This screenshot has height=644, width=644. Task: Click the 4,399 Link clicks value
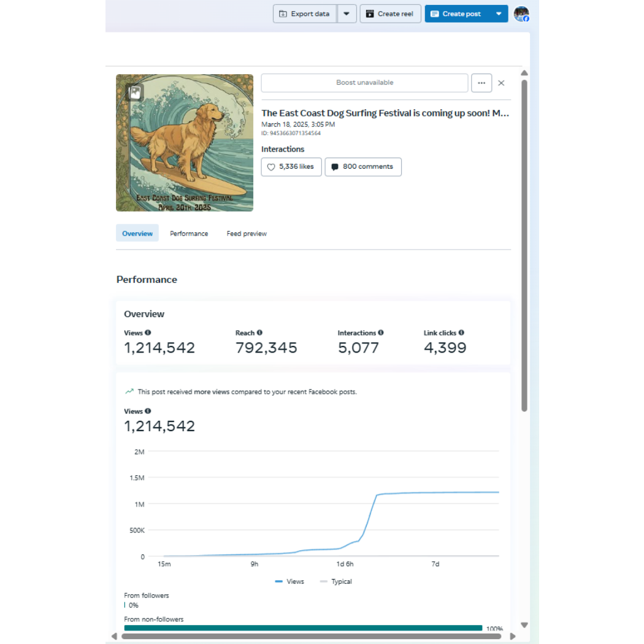point(445,348)
